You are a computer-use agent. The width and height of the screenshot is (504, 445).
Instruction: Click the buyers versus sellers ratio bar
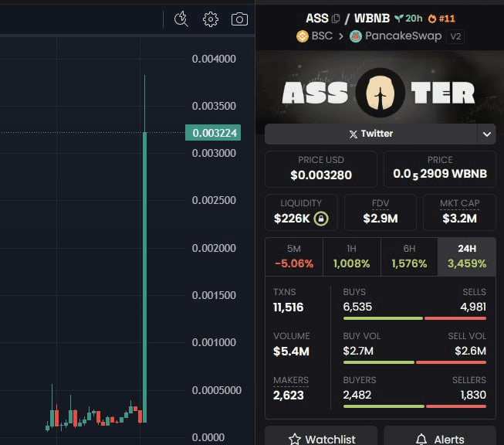point(414,406)
